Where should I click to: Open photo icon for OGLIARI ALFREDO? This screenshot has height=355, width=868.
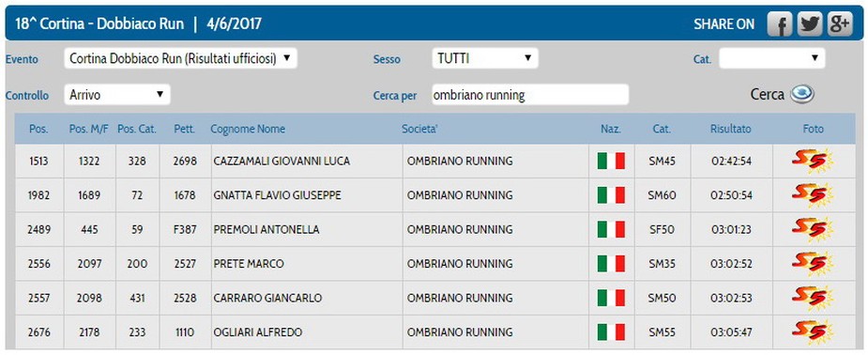pyautogui.click(x=812, y=332)
